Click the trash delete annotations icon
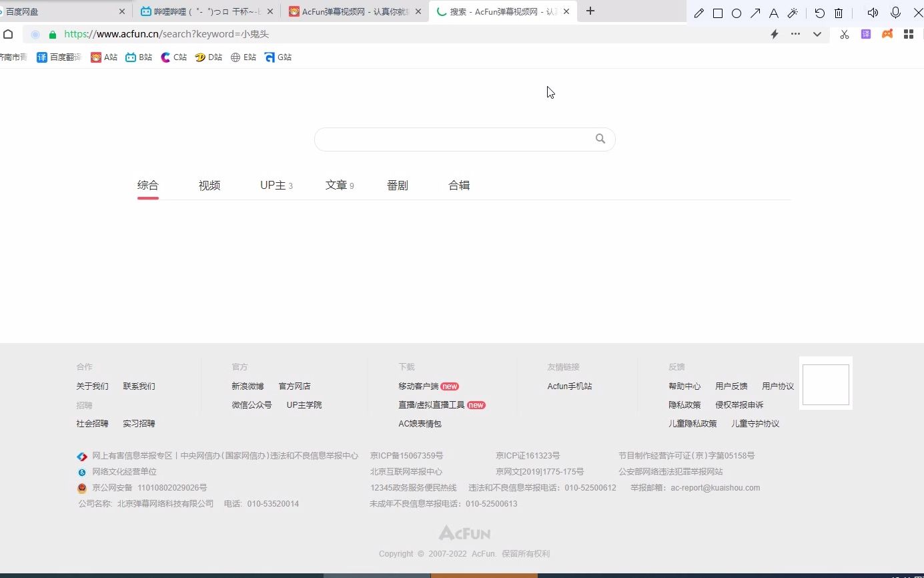Screen dimensions: 924x578 tap(839, 13)
